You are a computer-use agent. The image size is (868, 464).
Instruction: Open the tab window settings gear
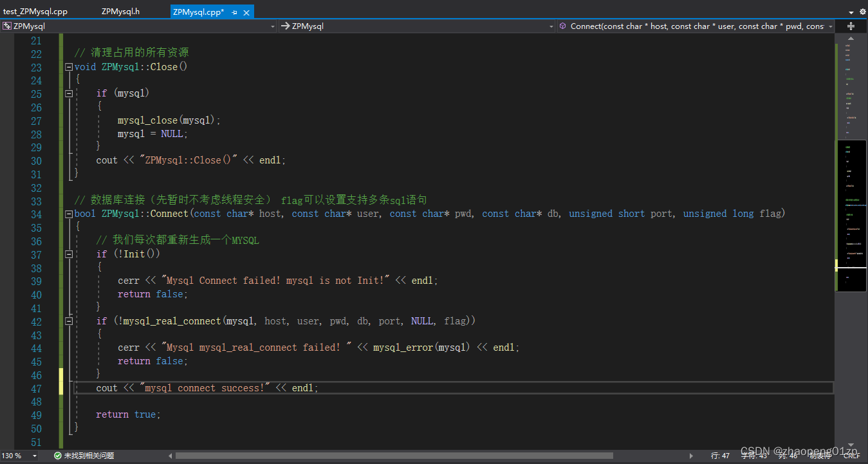pos(862,12)
